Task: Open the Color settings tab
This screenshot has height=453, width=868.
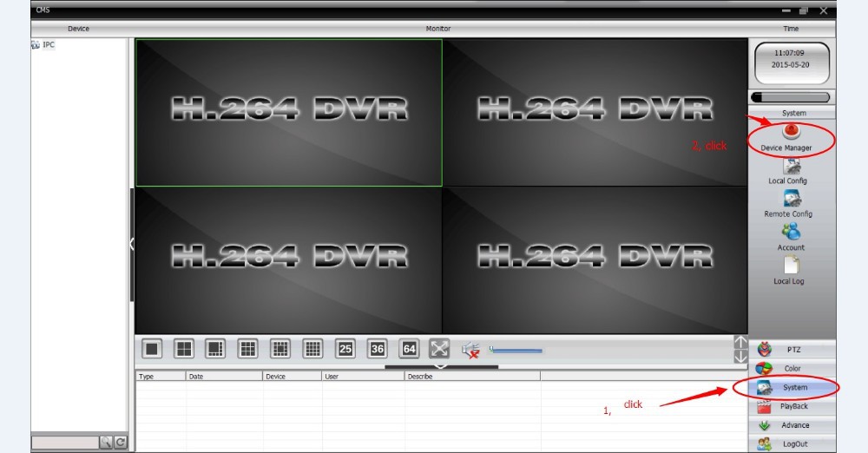Action: coord(792,369)
